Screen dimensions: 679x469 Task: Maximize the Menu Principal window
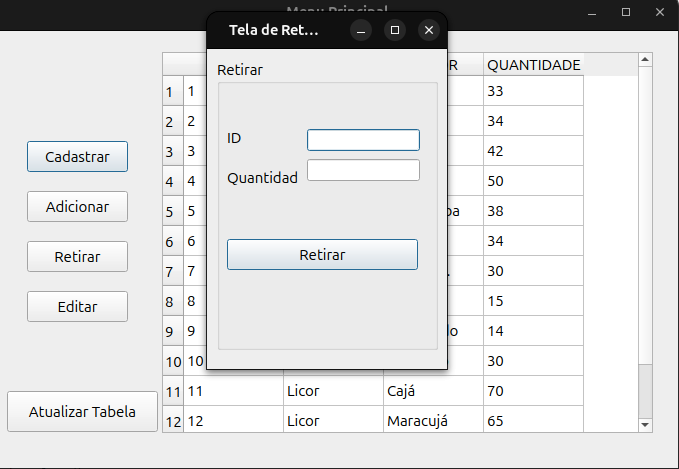(626, 13)
